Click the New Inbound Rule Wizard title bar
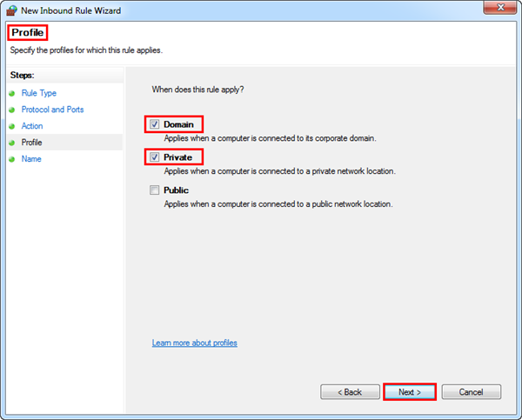Image resolution: width=522 pixels, height=420 pixels. 261,10
